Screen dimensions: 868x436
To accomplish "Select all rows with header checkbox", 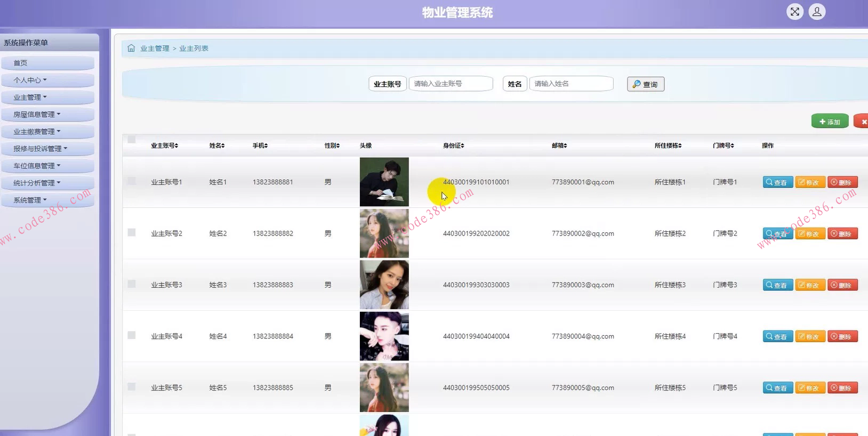I will tap(132, 140).
